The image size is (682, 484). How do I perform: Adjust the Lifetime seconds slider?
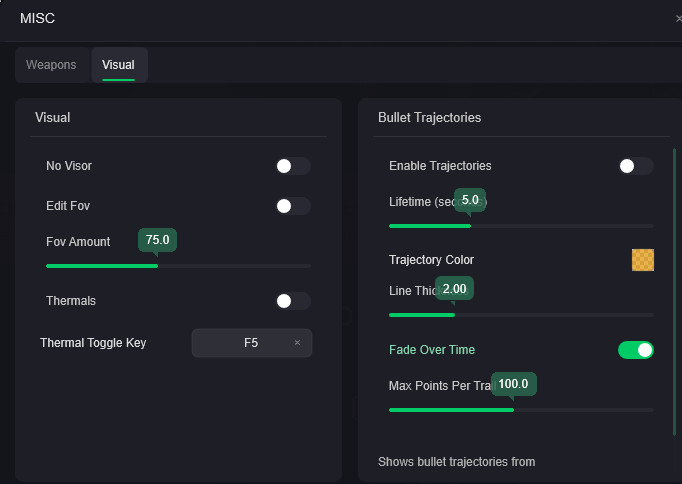pos(521,226)
